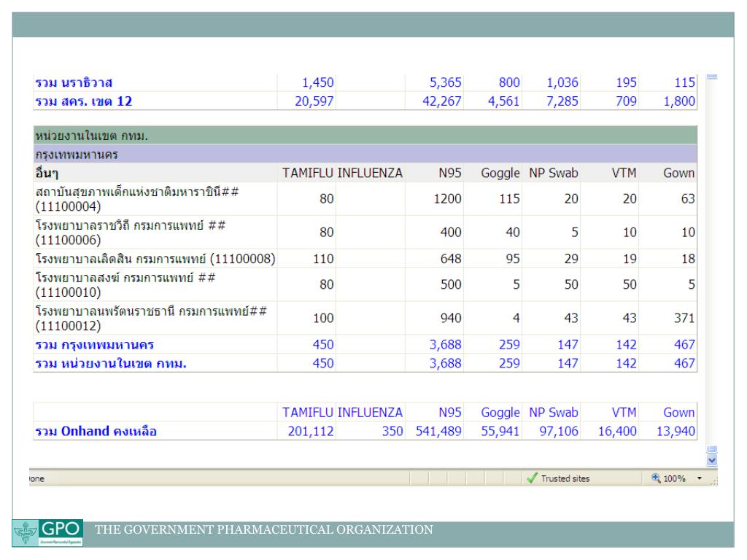747x560 pixels.
Task: Click the INFLUENZA header in the อื่นๆ row
Action: 370,173
